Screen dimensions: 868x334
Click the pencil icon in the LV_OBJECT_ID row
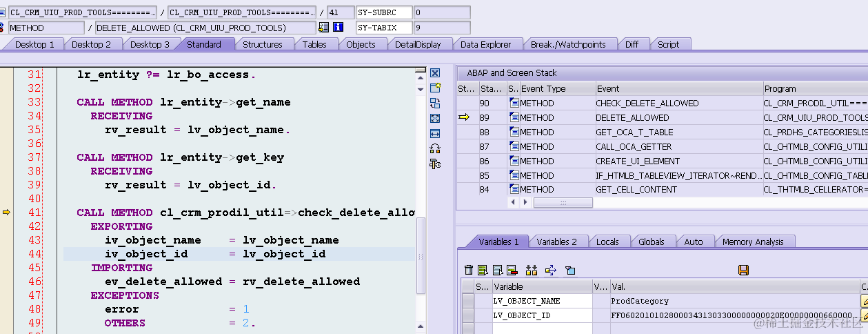coord(865,315)
